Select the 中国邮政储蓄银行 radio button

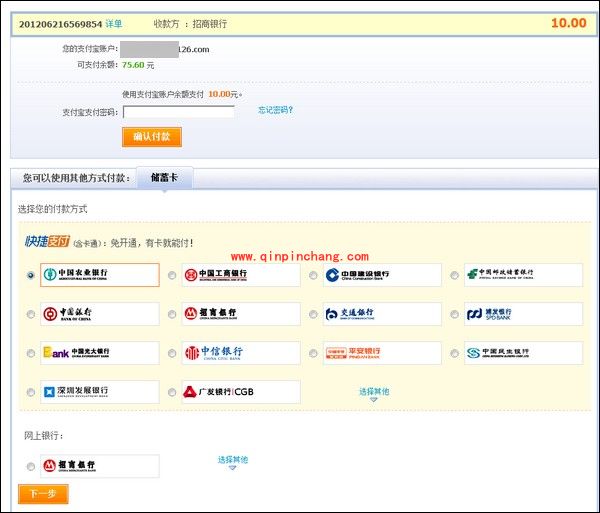[x=454, y=275]
